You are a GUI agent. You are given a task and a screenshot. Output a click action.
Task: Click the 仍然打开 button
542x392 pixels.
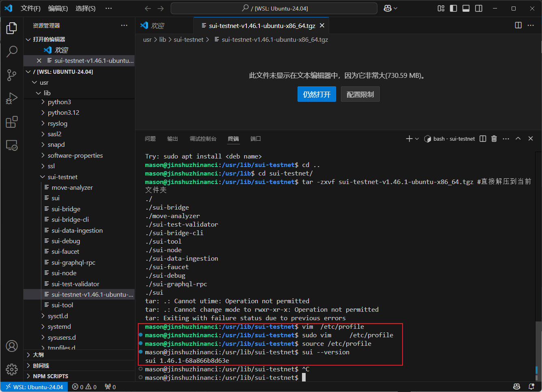[317, 94]
